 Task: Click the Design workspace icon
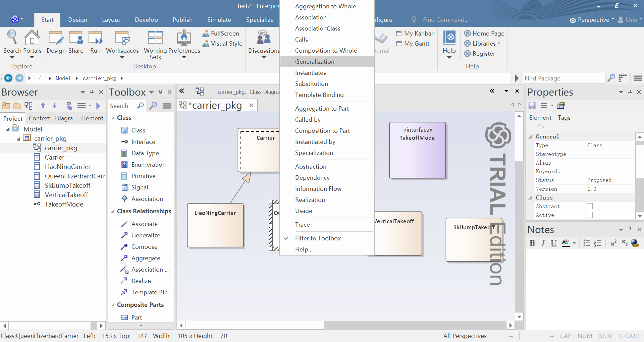pos(56,42)
